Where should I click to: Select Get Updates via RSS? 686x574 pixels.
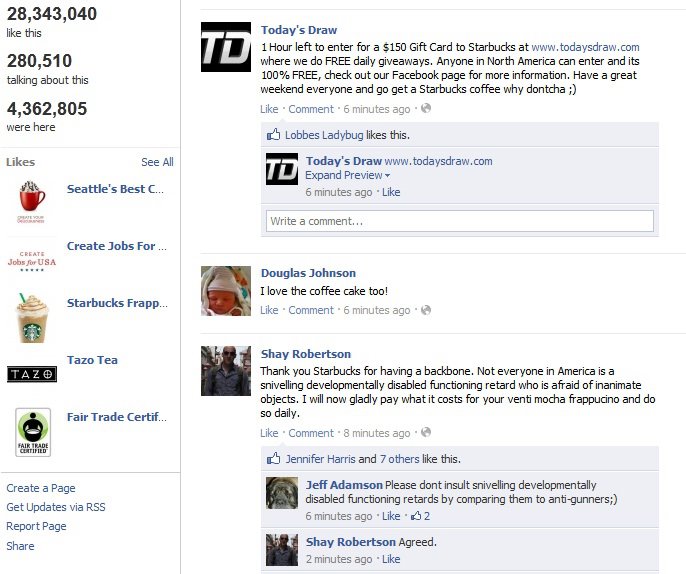(56, 507)
